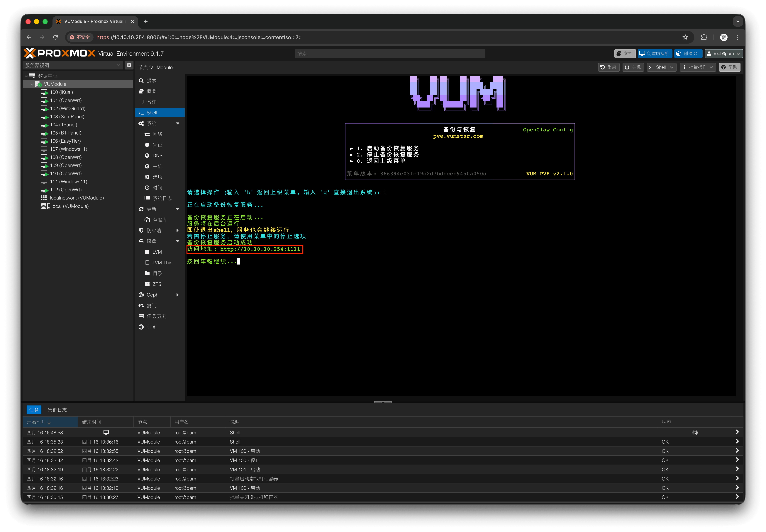This screenshot has height=532, width=766.
Task: Click the 凭证 certificates icon
Action: point(147,145)
